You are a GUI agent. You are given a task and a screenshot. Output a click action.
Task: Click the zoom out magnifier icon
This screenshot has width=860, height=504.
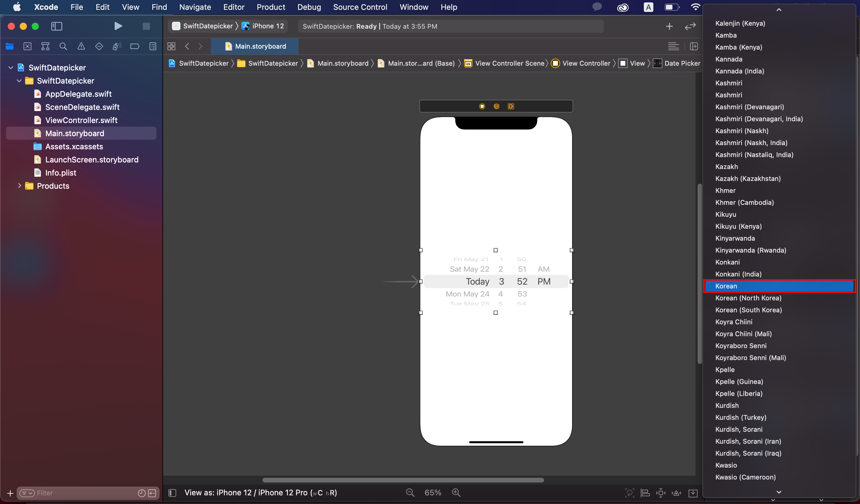tap(410, 492)
